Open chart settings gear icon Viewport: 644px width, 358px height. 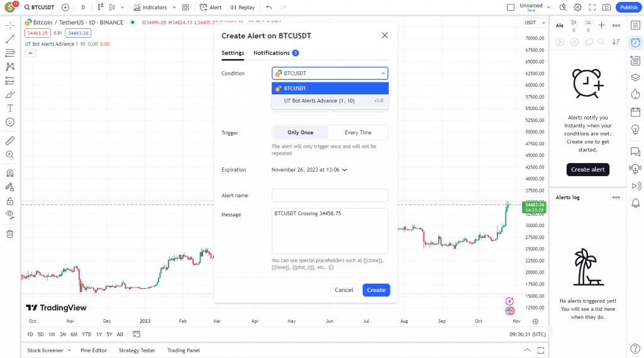click(x=577, y=8)
